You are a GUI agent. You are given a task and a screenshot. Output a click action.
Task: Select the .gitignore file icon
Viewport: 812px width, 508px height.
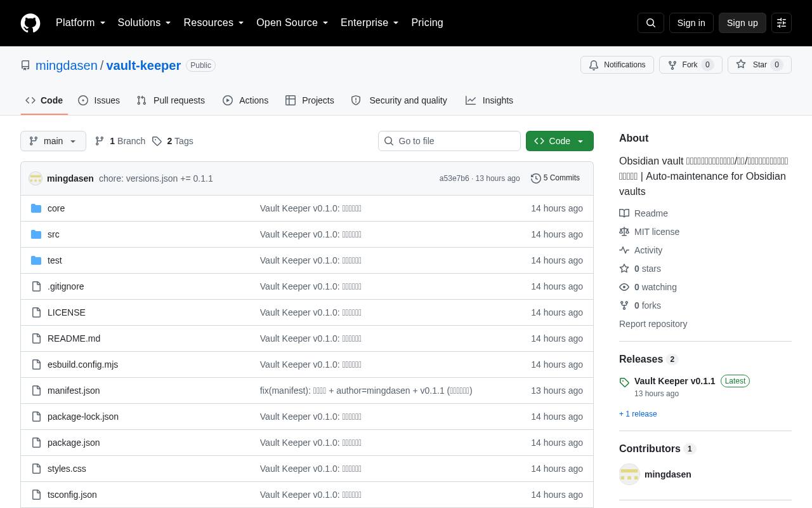[36, 286]
